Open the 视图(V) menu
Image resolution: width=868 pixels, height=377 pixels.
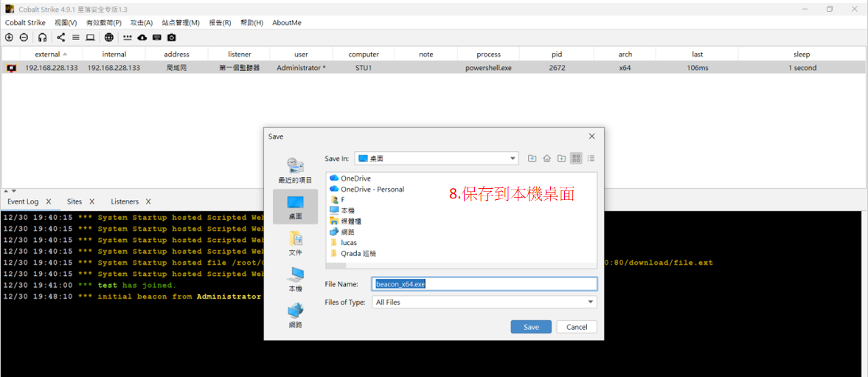(x=66, y=23)
